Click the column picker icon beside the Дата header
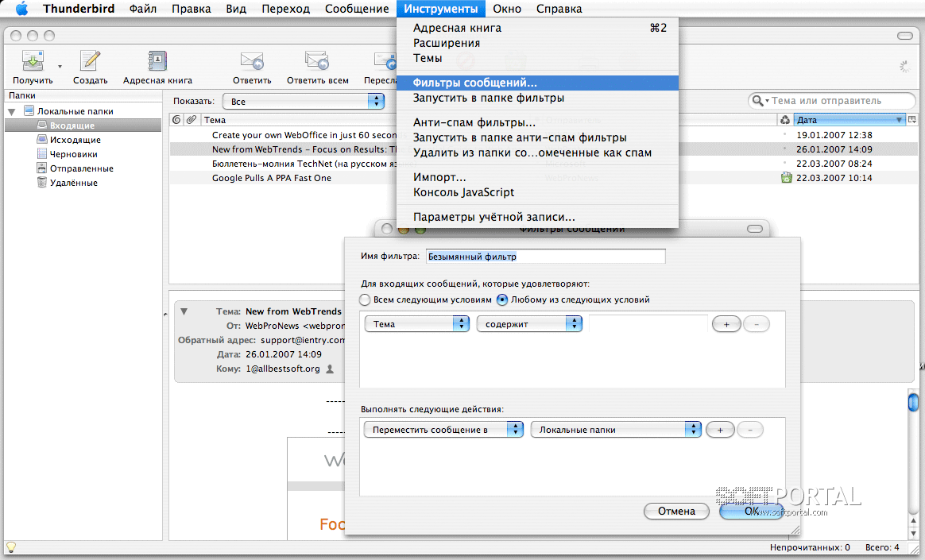 tap(912, 120)
